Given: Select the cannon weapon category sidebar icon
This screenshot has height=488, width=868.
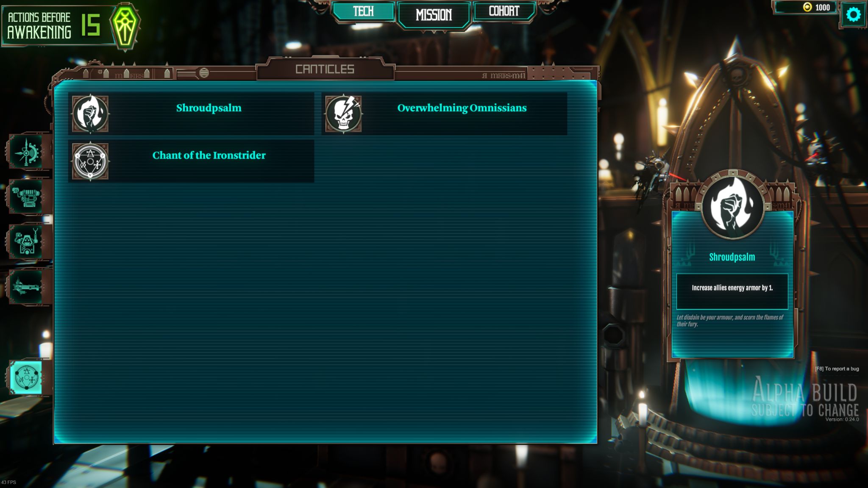Looking at the screenshot, I should click(x=28, y=197).
